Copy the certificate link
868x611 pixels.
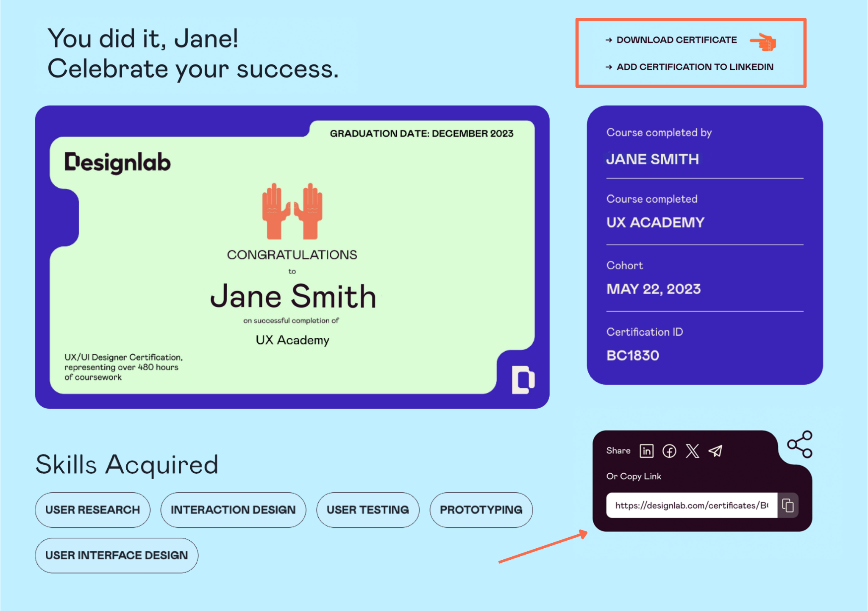pyautogui.click(x=788, y=505)
